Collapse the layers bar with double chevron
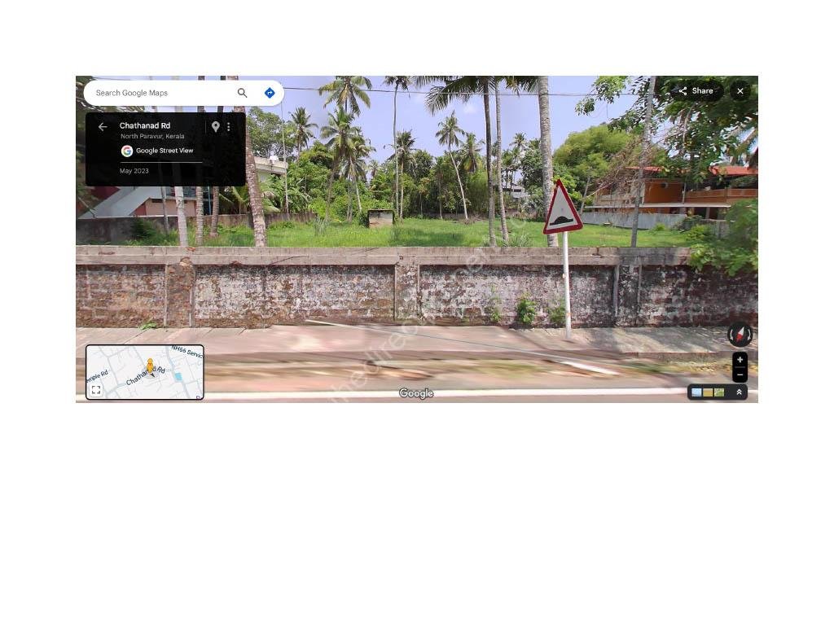Viewport: 834px width, 644px height. 739,392
